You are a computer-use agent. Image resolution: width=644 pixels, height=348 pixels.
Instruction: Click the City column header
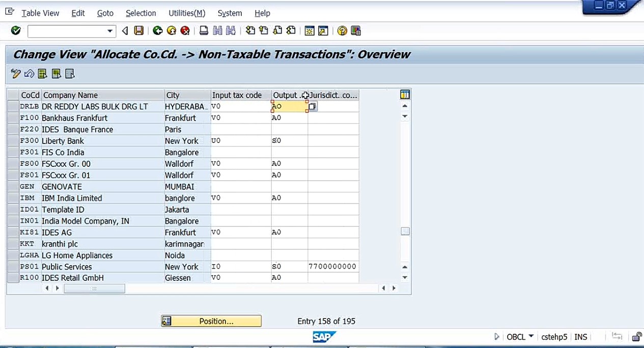point(187,95)
